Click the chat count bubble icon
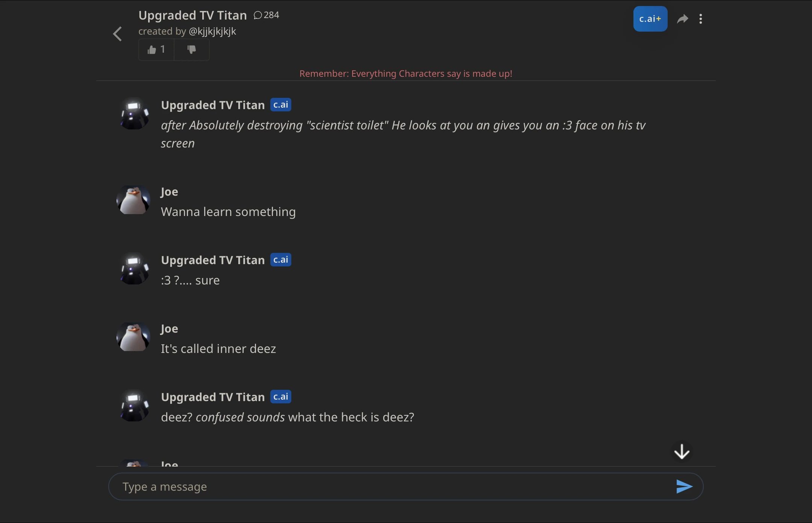This screenshot has width=812, height=523. [x=258, y=15]
